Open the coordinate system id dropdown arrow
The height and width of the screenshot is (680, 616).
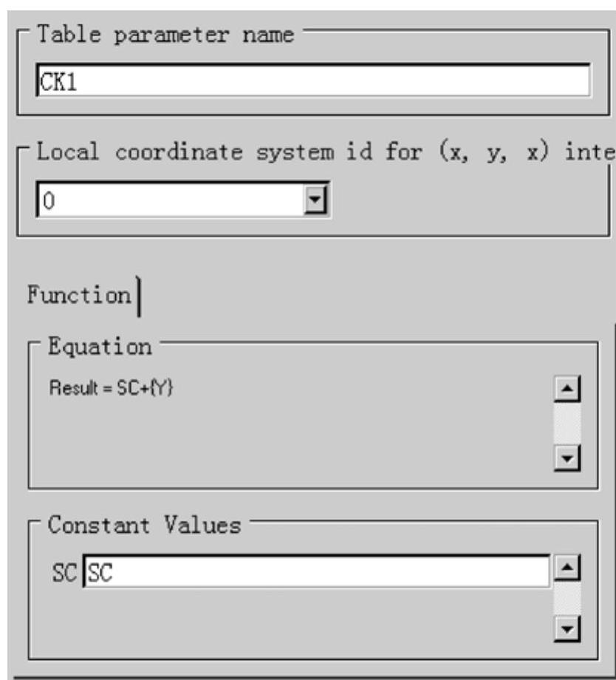[315, 200]
